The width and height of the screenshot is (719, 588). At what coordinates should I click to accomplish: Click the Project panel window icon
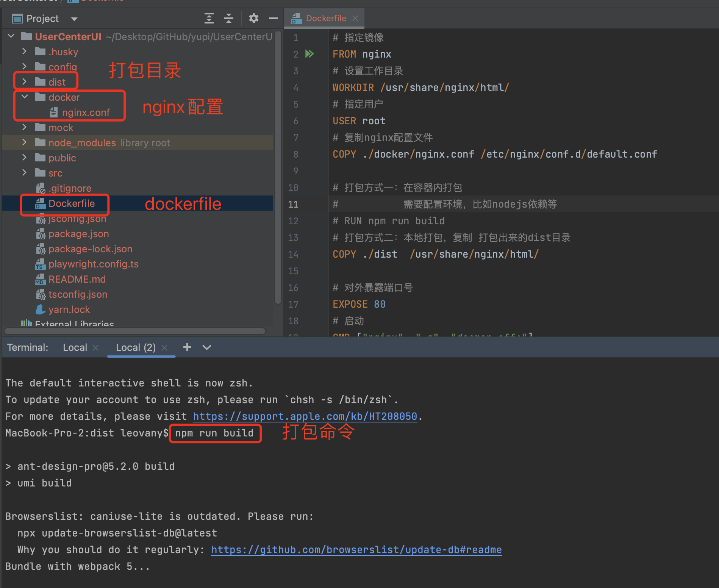[17, 19]
